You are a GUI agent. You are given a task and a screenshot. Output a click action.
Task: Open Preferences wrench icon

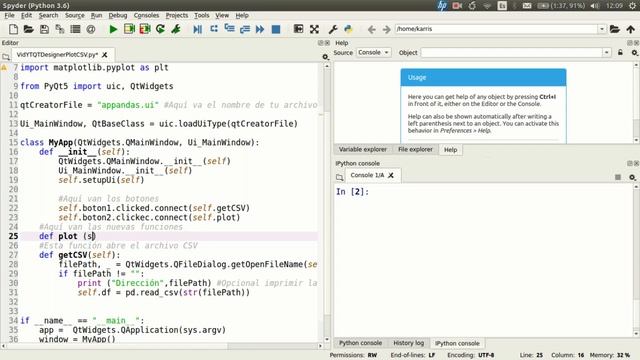point(333,29)
